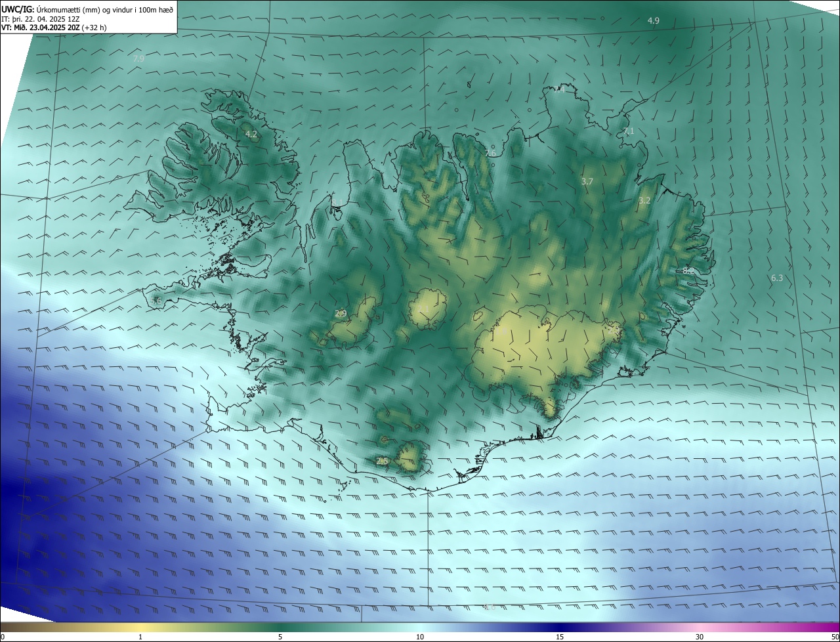The width and height of the screenshot is (840, 642).
Task: Click the 7.1 value label in the northeast
Action: [629, 131]
